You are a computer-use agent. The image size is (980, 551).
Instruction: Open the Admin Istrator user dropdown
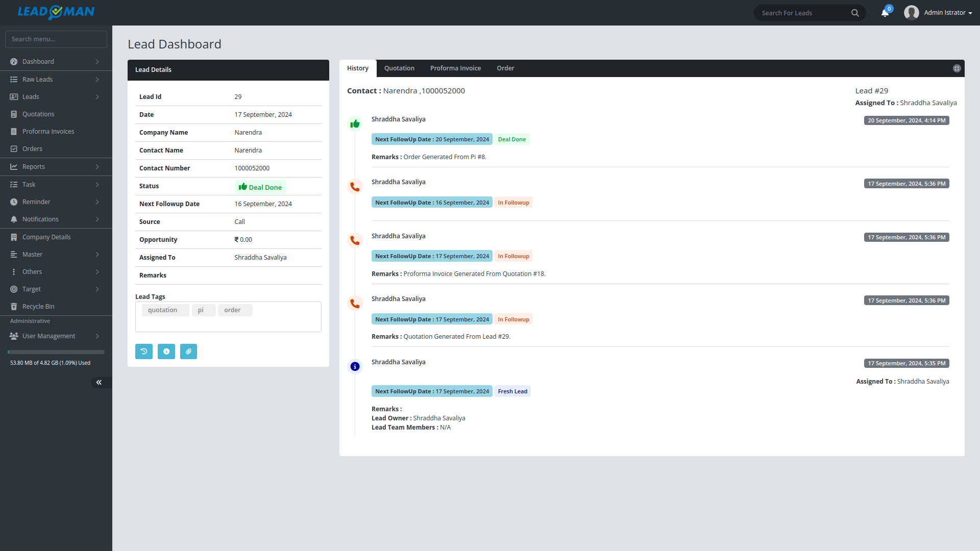[939, 13]
